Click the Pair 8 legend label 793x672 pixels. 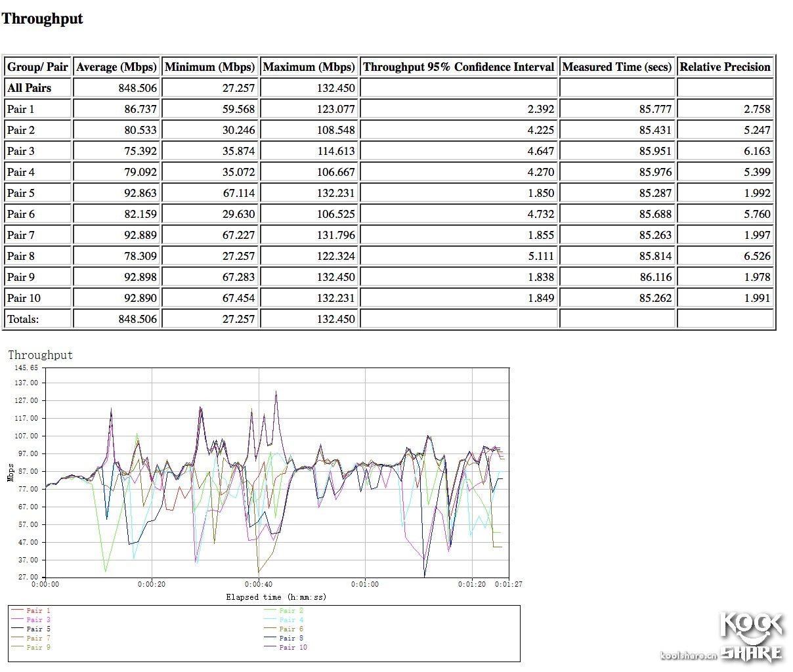click(x=291, y=639)
